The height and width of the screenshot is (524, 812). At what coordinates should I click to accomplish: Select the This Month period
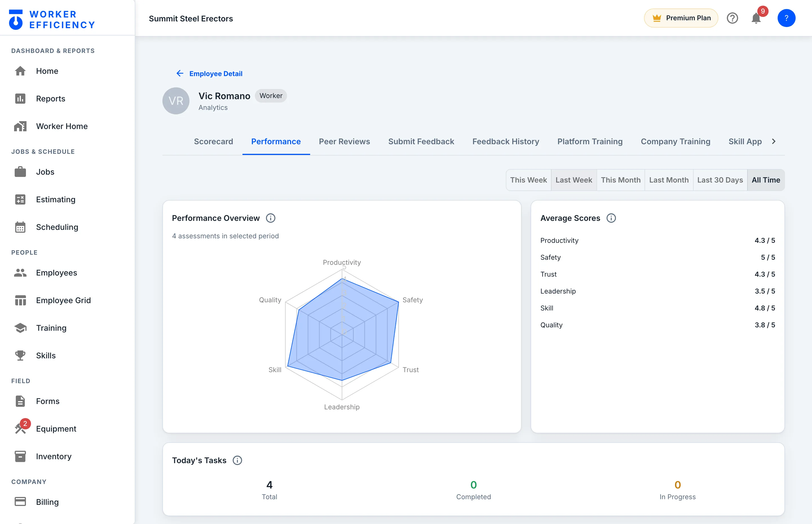click(x=620, y=180)
